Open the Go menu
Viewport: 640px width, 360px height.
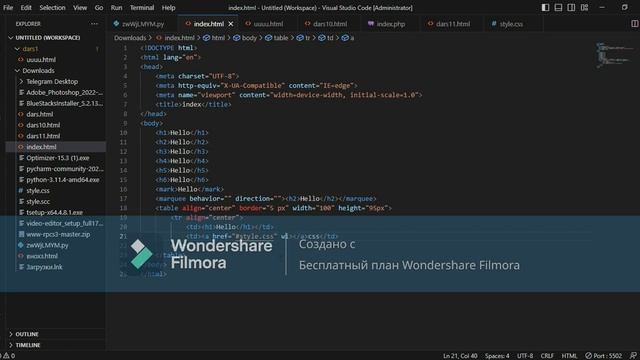(99, 8)
